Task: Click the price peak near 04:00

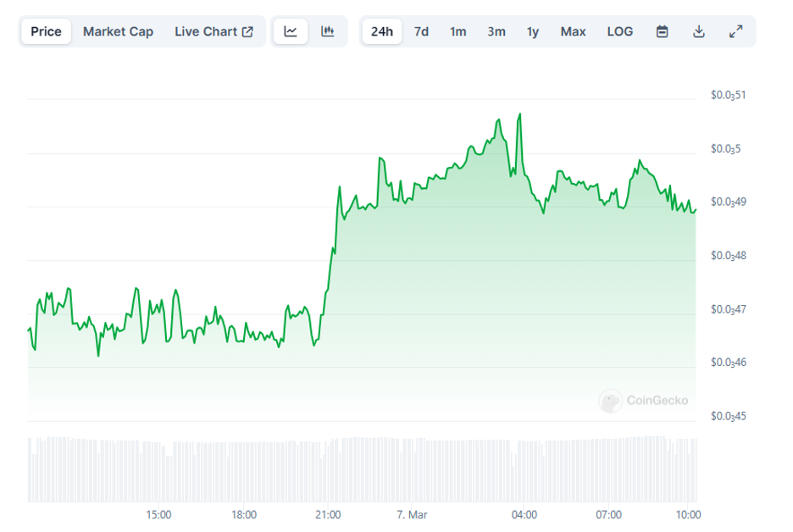Action: [x=519, y=114]
